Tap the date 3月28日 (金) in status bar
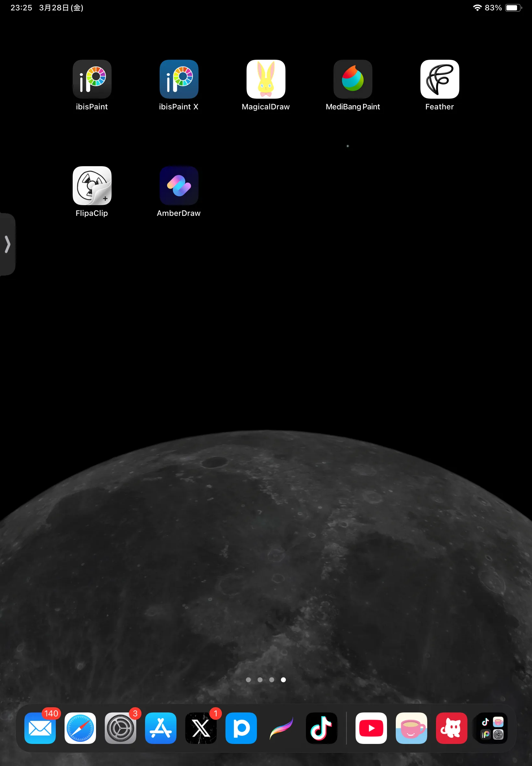This screenshot has width=532, height=766. (x=61, y=8)
